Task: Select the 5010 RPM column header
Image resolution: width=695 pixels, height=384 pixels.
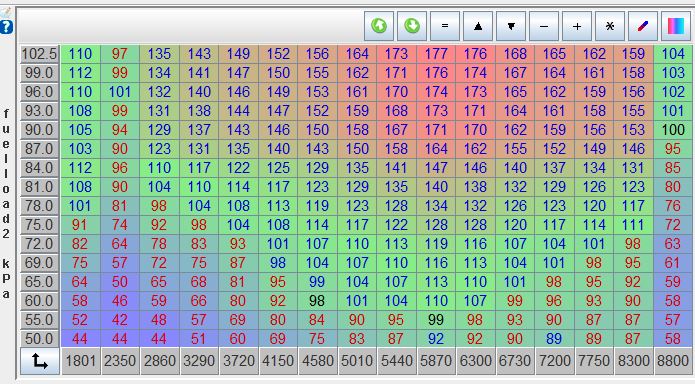Action: (357, 361)
